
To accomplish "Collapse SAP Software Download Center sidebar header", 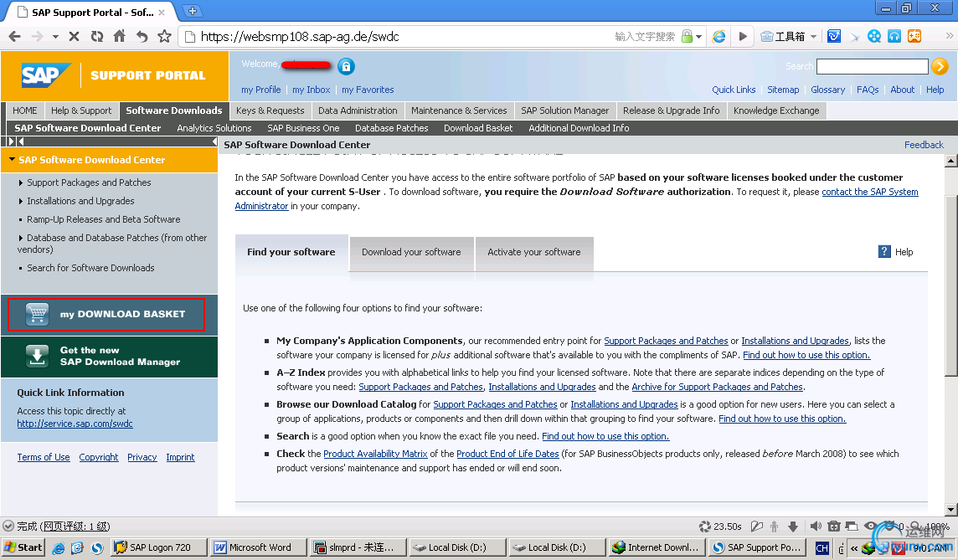I will (x=12, y=160).
